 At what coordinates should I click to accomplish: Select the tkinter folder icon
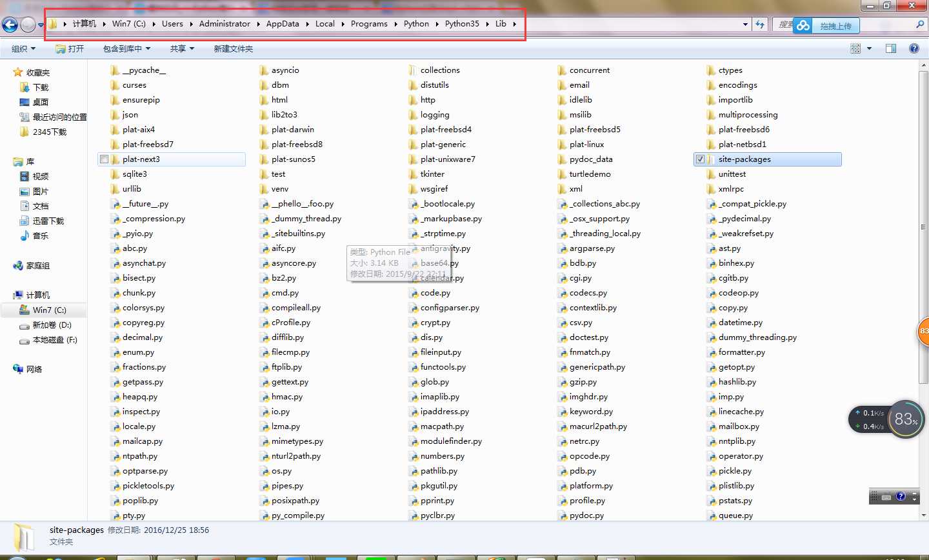(414, 174)
